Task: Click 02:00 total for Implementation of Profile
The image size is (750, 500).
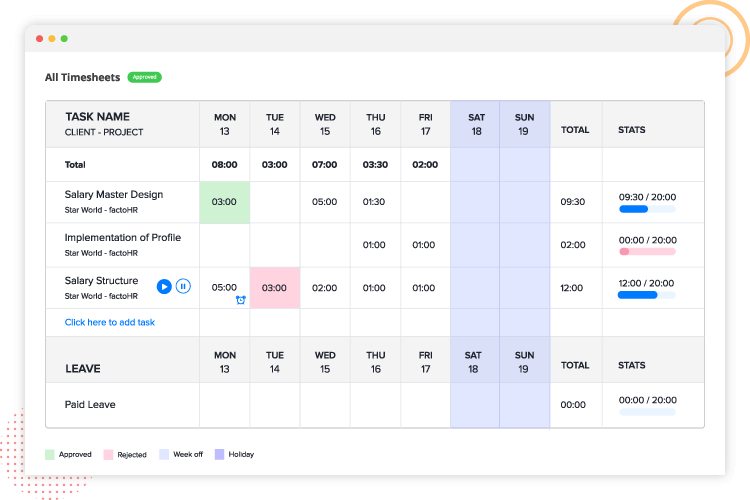Action: pyautogui.click(x=573, y=245)
